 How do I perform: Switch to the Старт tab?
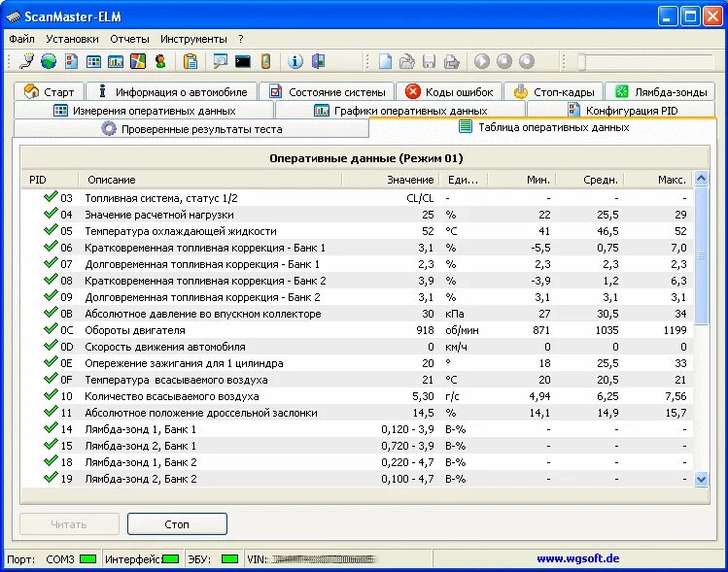click(x=49, y=92)
